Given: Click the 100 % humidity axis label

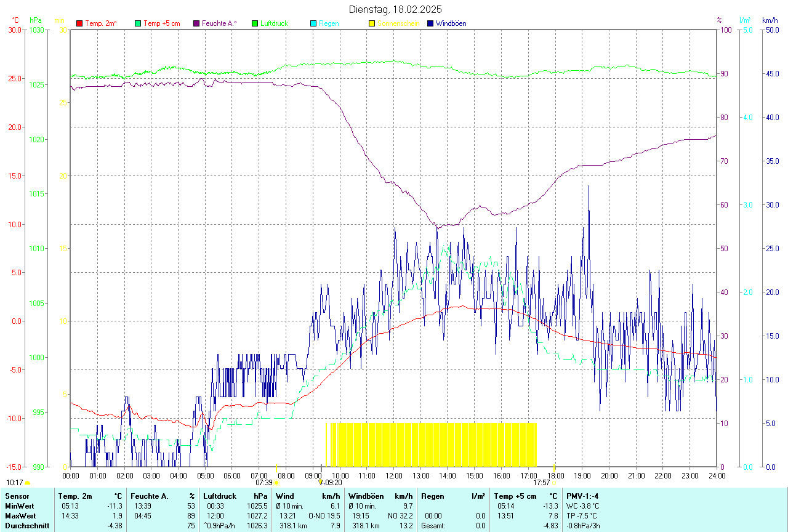Looking at the screenshot, I should pyautogui.click(x=725, y=30).
